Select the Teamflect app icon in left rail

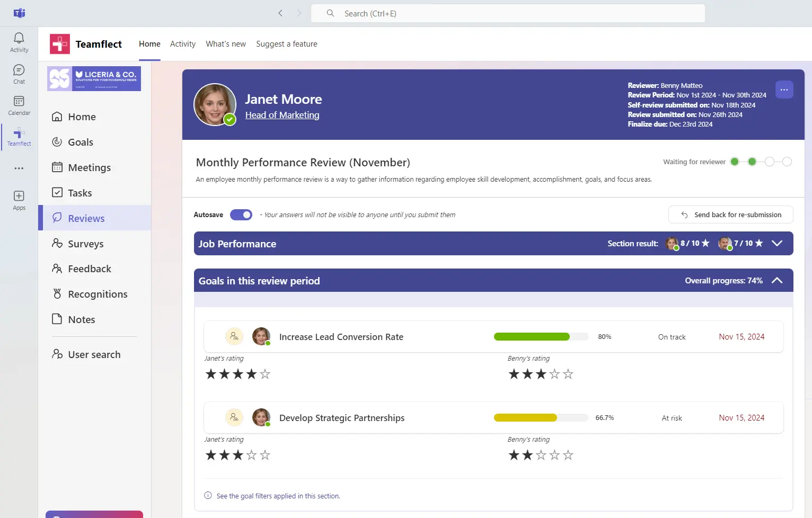pyautogui.click(x=19, y=137)
